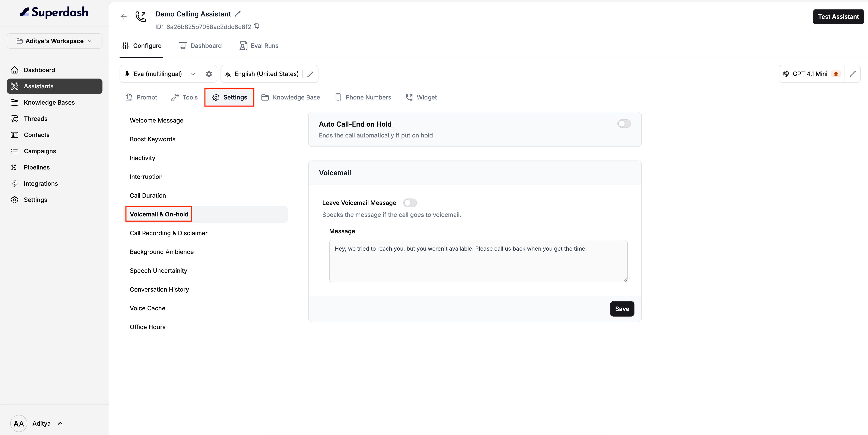
Task: Click the OpenAI model logo icon
Action: (786, 74)
